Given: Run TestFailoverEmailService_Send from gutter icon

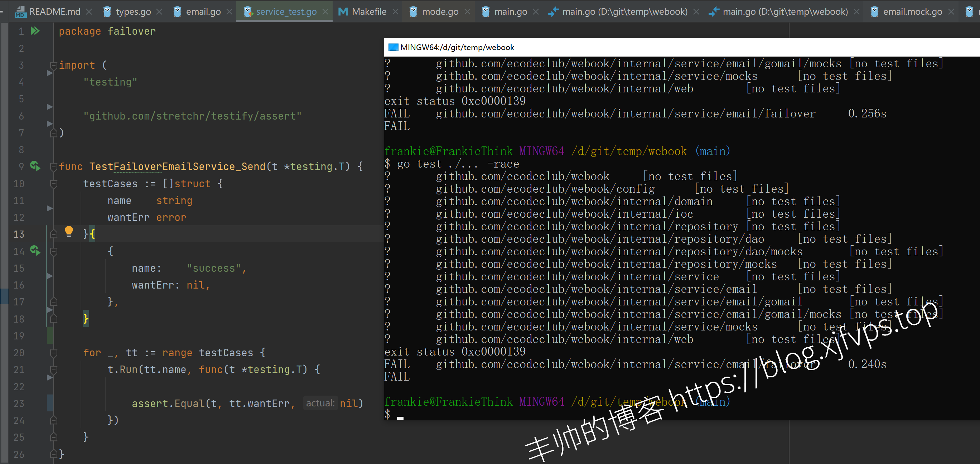Looking at the screenshot, I should coord(35,166).
